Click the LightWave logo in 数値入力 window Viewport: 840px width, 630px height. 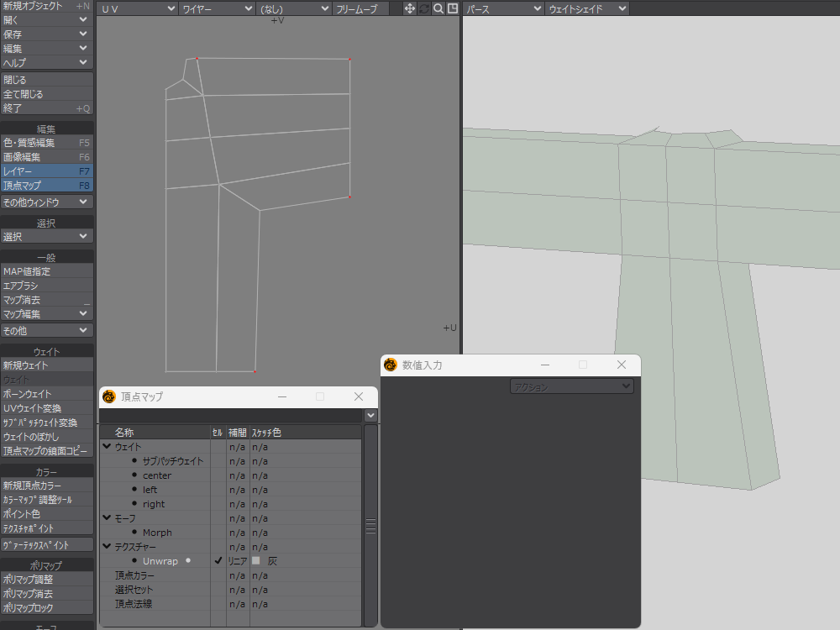tap(391, 365)
